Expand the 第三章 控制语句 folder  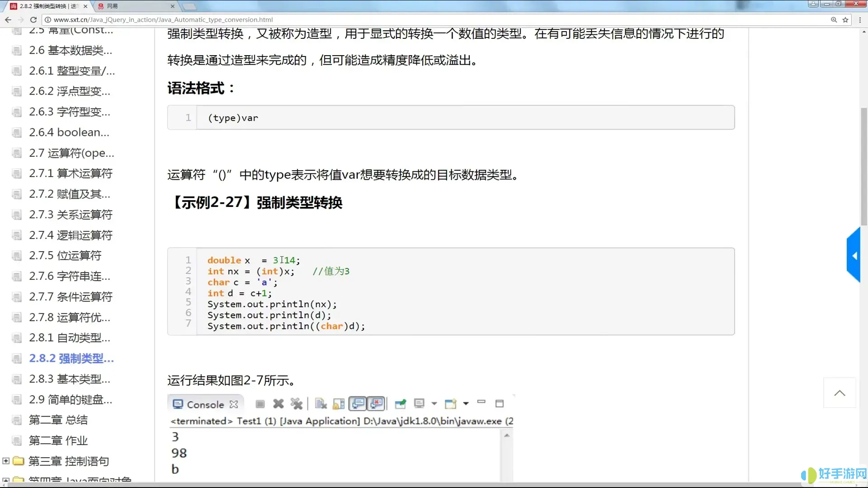[x=6, y=461]
